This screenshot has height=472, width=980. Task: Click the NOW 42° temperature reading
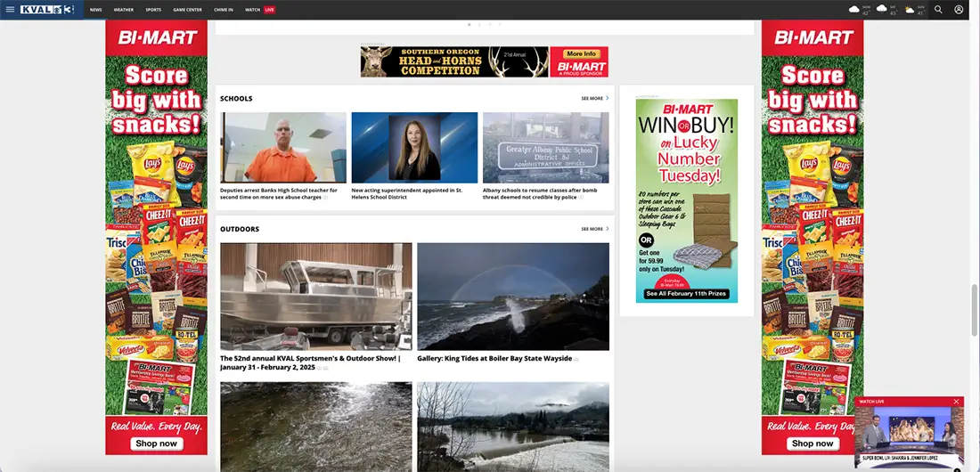[x=866, y=12]
